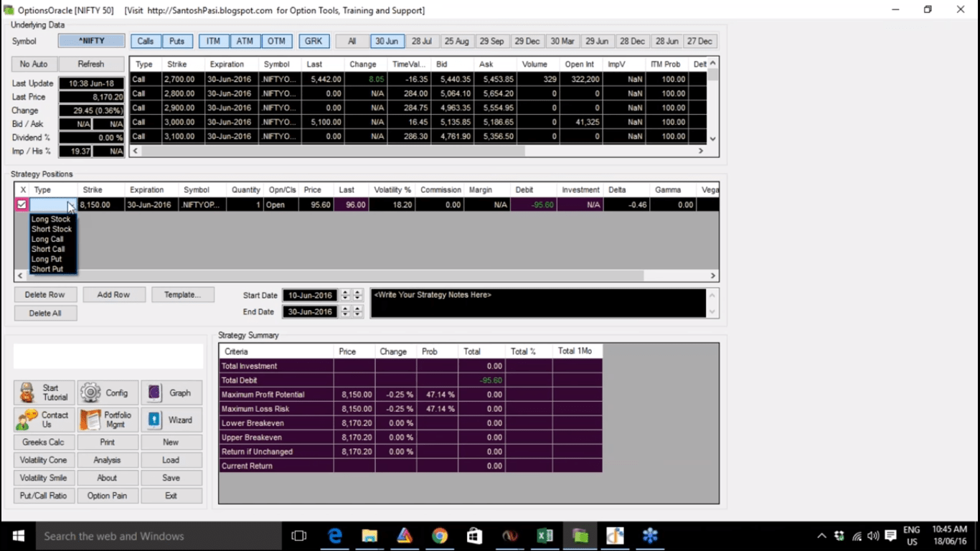The image size is (980, 551).
Task: Click the strategy notes text box
Action: click(x=538, y=303)
